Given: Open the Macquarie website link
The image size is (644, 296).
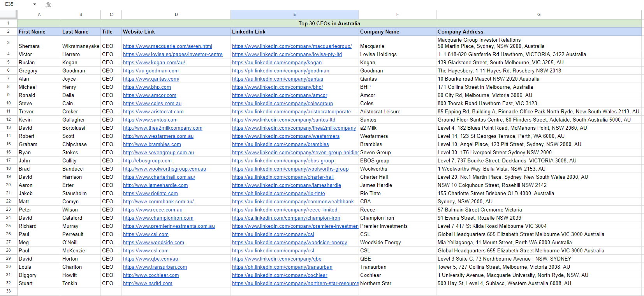Looking at the screenshot, I should click(x=167, y=46).
